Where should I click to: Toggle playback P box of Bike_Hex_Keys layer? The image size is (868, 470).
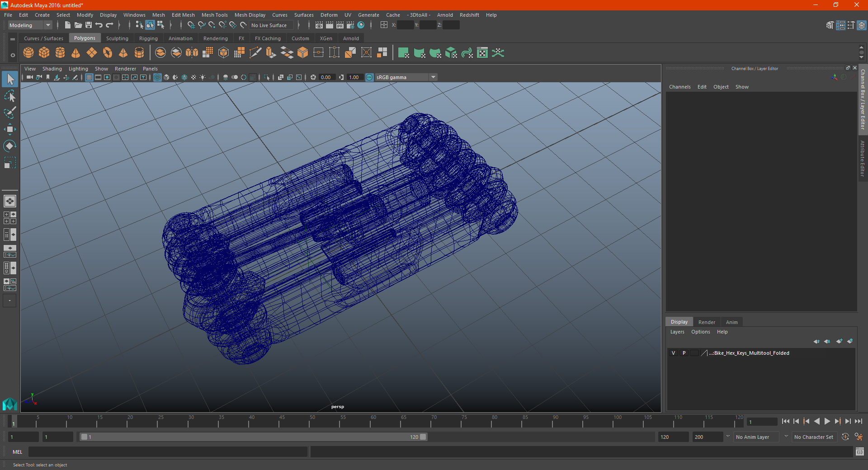click(x=684, y=353)
